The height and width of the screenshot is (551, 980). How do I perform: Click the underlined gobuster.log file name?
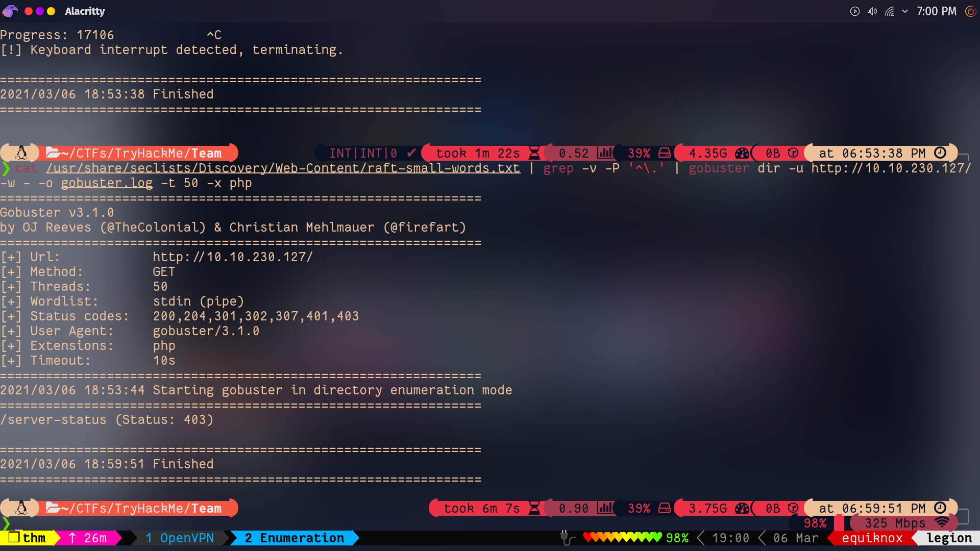coord(107,183)
